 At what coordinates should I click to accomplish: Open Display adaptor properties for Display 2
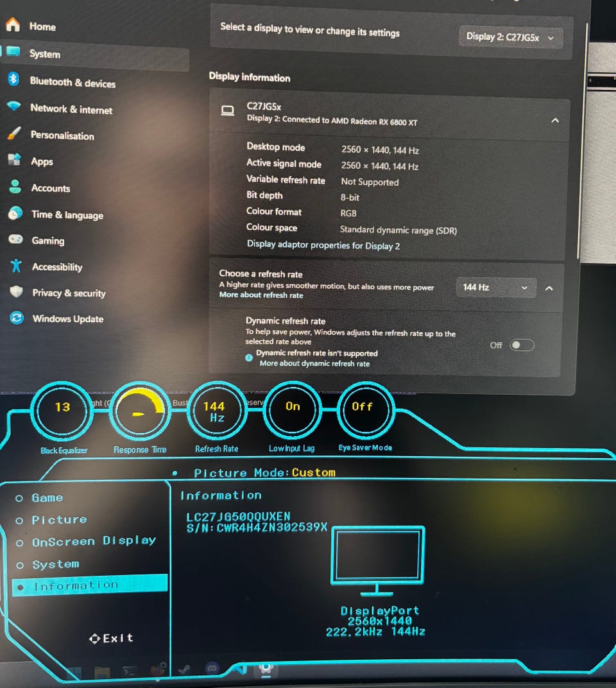(323, 245)
